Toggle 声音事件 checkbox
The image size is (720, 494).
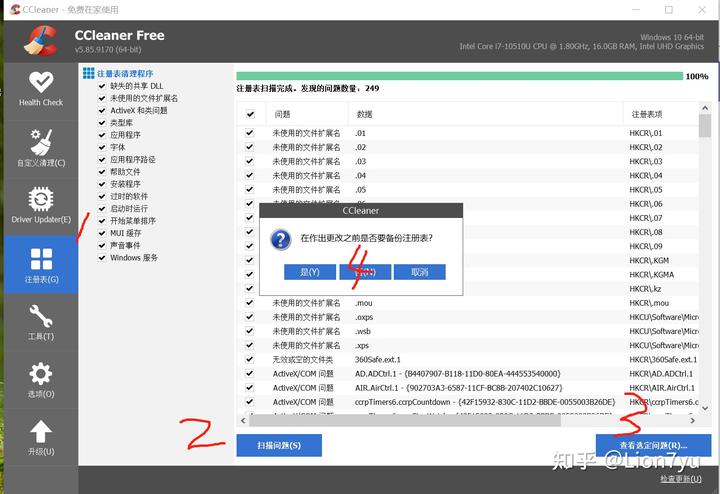point(102,245)
